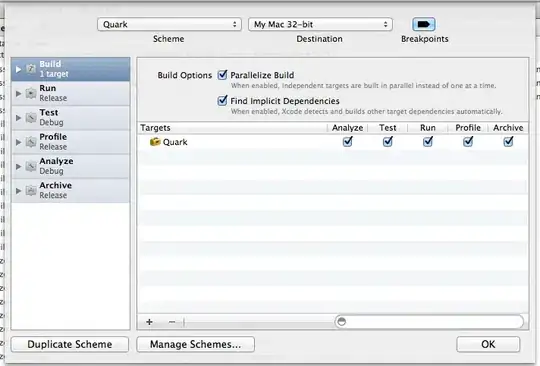Click the Analyze action icon
The height and width of the screenshot is (366, 540).
[31, 166]
